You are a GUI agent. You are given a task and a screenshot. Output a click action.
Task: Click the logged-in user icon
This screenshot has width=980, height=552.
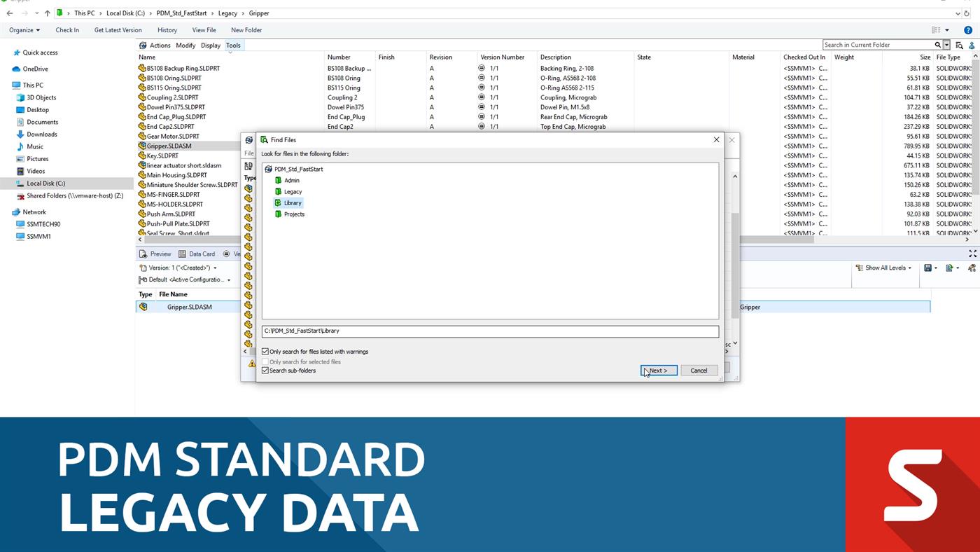coord(972,45)
